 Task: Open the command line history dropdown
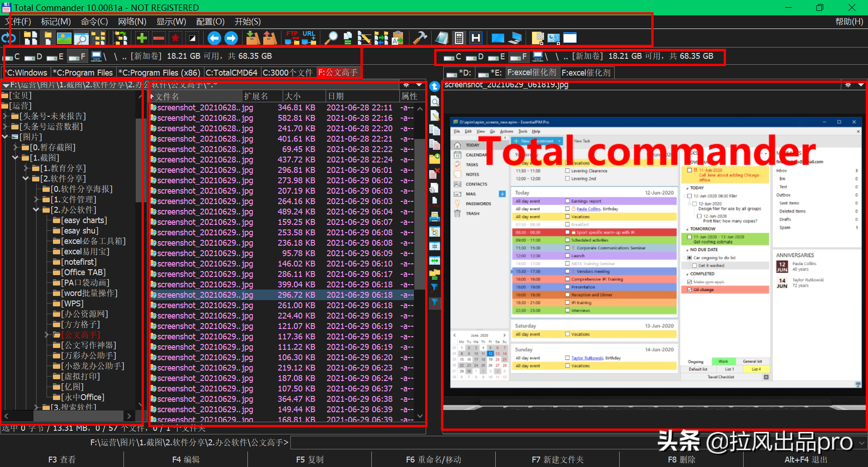coord(862,443)
